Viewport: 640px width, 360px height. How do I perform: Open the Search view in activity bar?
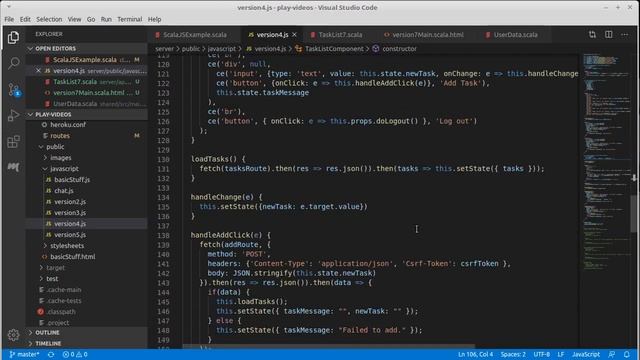click(13, 63)
